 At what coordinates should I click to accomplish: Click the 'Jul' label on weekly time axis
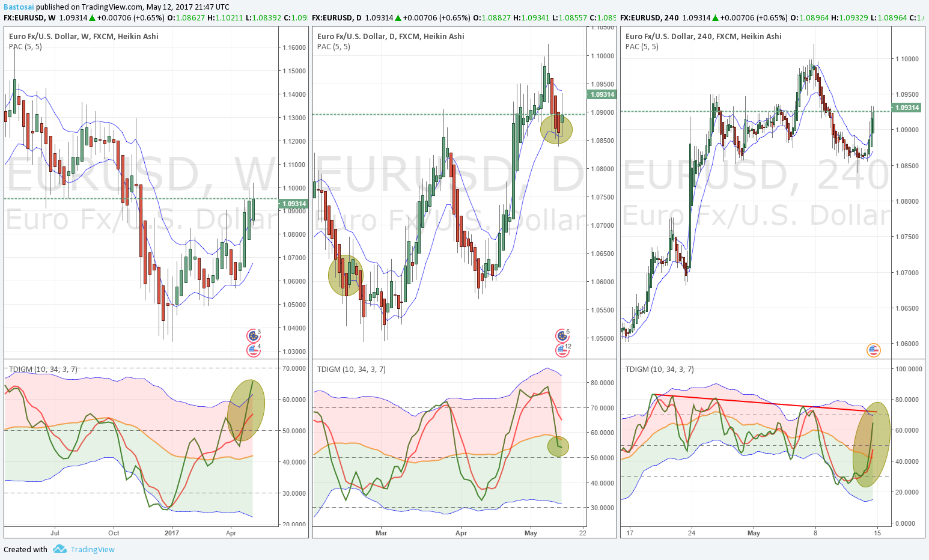(x=55, y=532)
